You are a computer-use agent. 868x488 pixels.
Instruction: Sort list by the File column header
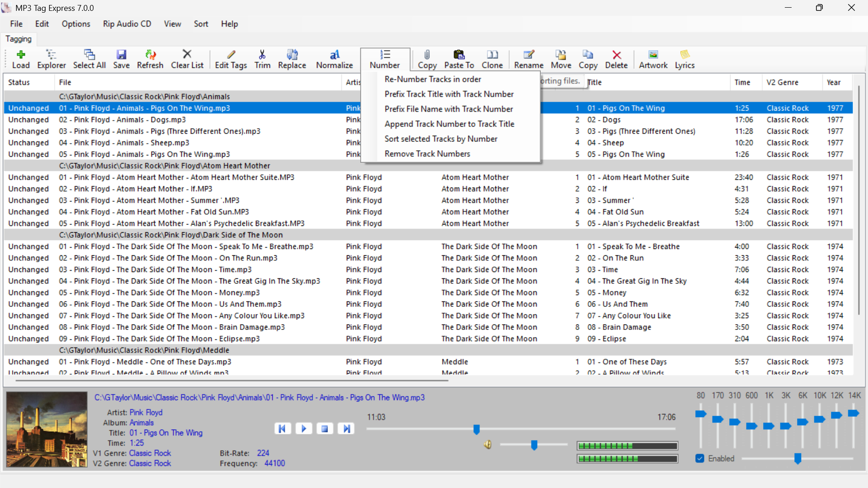pyautogui.click(x=198, y=82)
